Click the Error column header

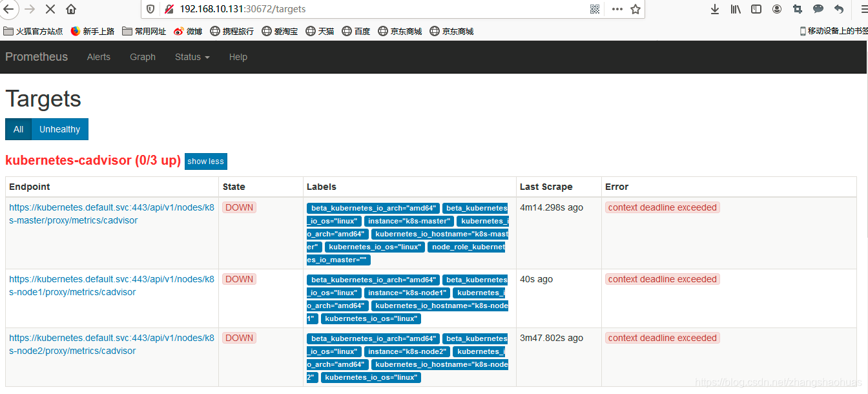[x=617, y=187]
